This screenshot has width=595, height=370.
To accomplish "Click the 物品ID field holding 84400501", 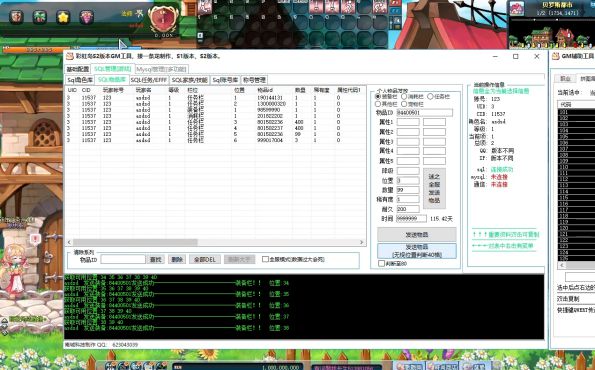I will (424, 112).
